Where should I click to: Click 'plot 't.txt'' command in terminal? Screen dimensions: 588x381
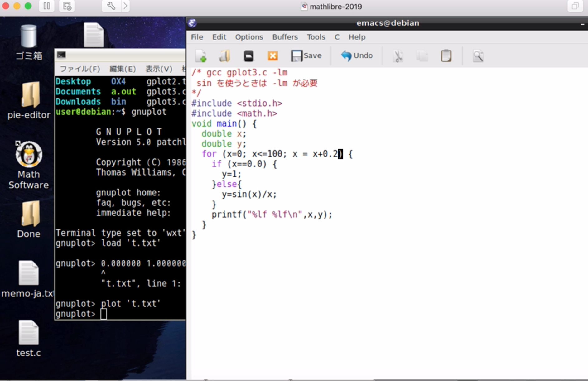tap(130, 303)
